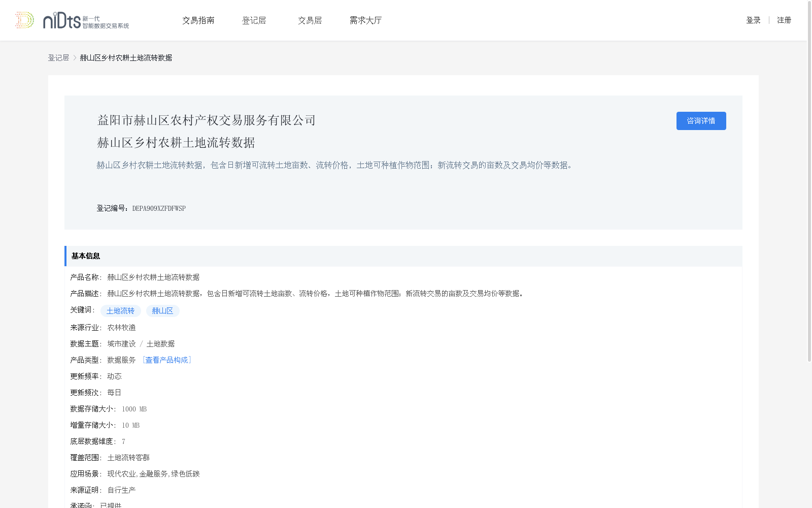812x508 pixels.
Task: Click the page vertical scrollbar
Action: tap(809, 183)
